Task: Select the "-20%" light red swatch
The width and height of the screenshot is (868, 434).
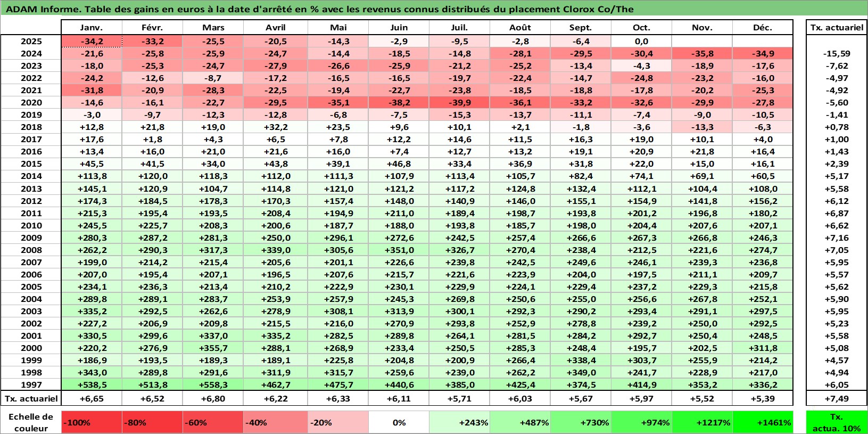Action: tap(338, 422)
